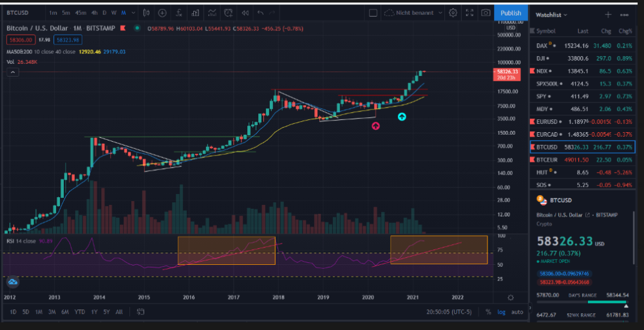
Task: Click the blue buy price 58323.98 button
Action: click(x=69, y=40)
